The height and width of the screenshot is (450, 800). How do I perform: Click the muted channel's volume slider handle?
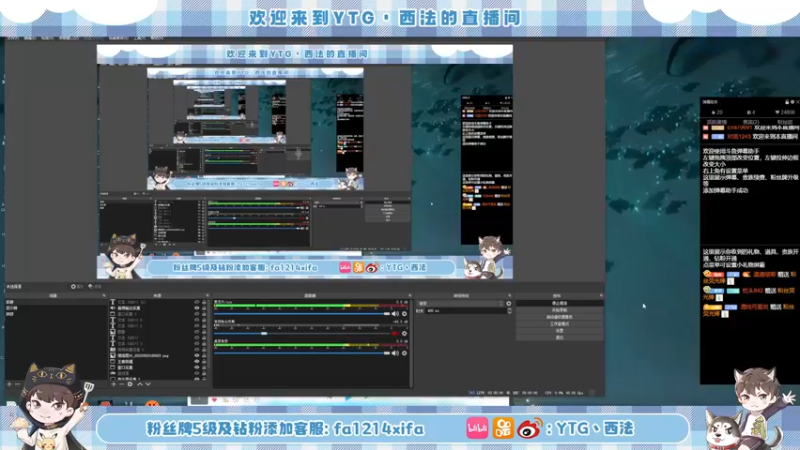pos(264,334)
